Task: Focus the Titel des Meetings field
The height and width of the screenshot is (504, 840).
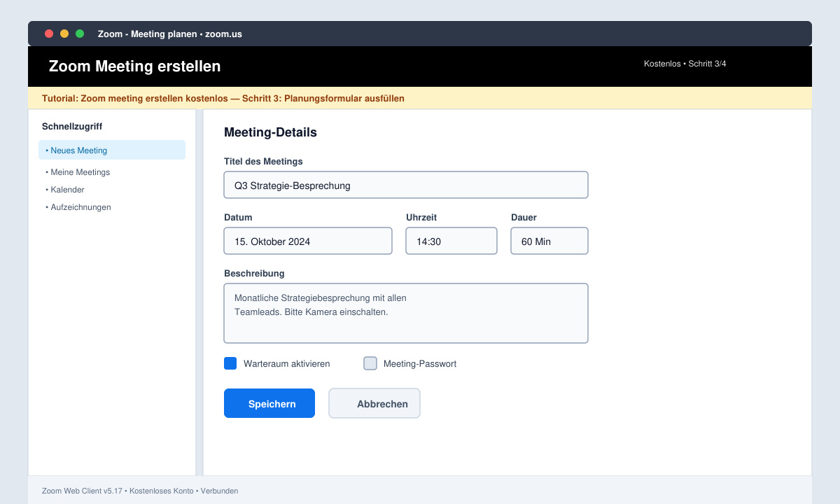Action: (406, 185)
